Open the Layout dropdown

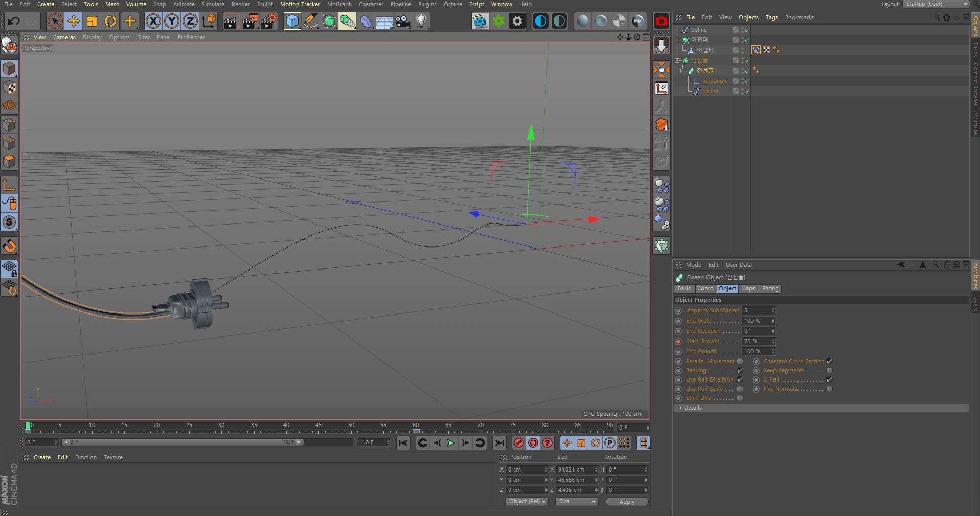tap(936, 4)
